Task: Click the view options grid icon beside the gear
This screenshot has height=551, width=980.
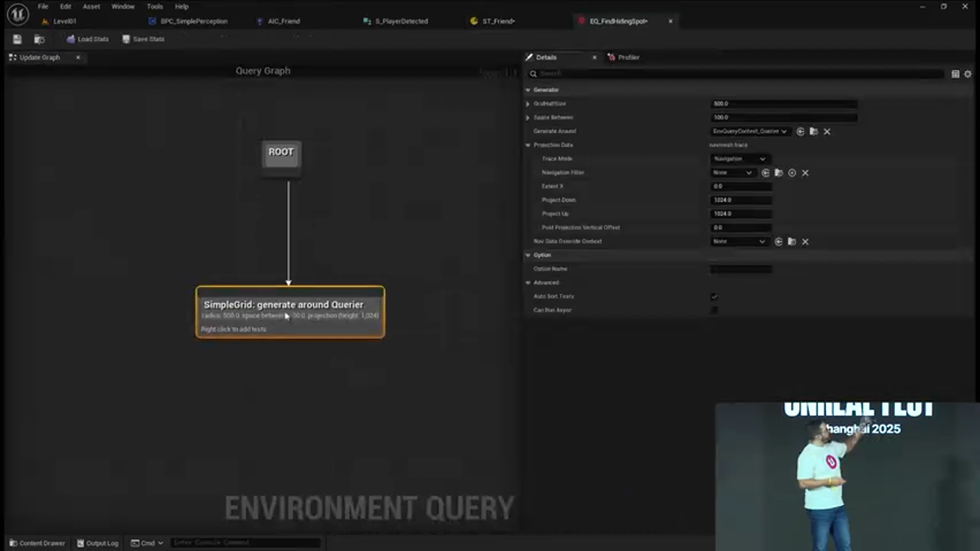Action: pos(955,73)
